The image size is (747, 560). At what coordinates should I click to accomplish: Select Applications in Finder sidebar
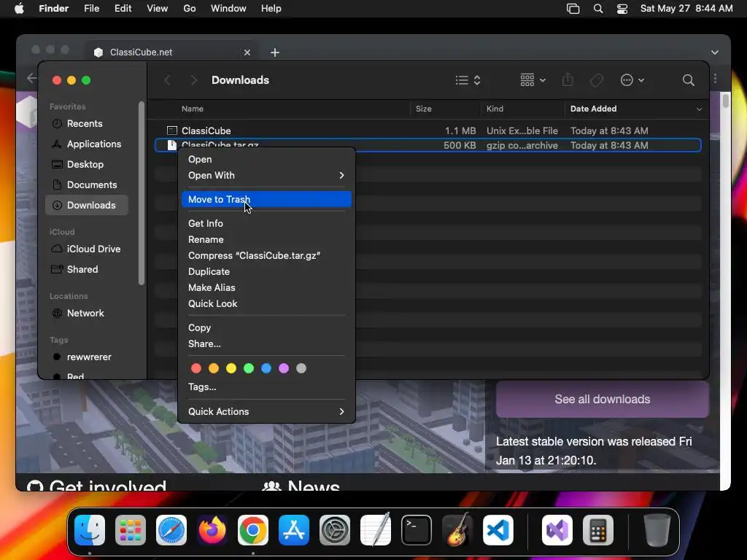(86, 144)
